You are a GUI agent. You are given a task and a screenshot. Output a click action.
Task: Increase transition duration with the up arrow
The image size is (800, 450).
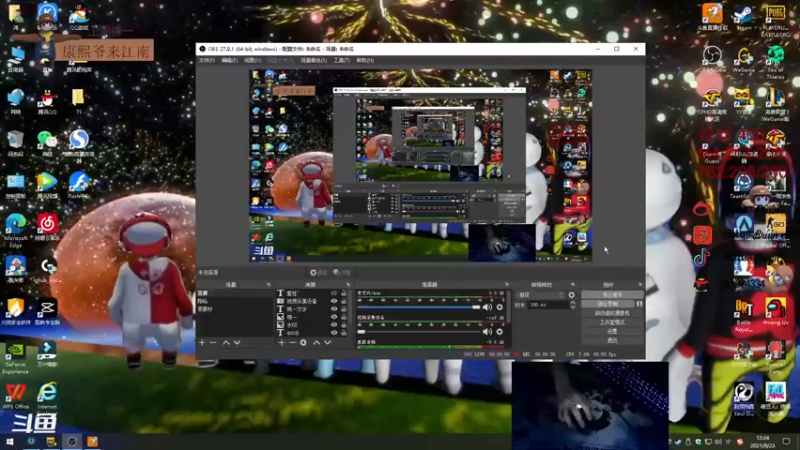coord(572,303)
